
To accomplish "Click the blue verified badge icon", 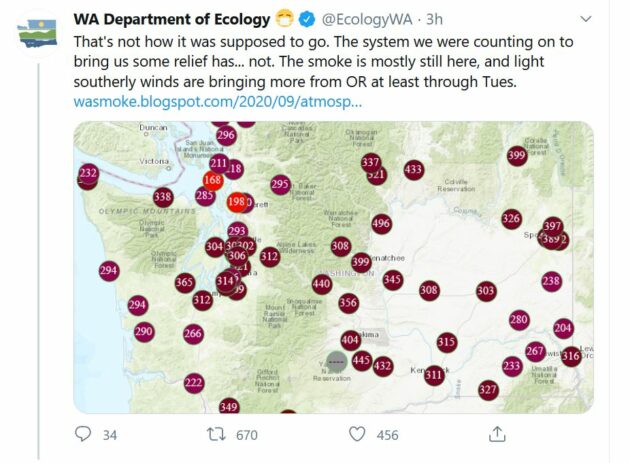I will coord(308,19).
